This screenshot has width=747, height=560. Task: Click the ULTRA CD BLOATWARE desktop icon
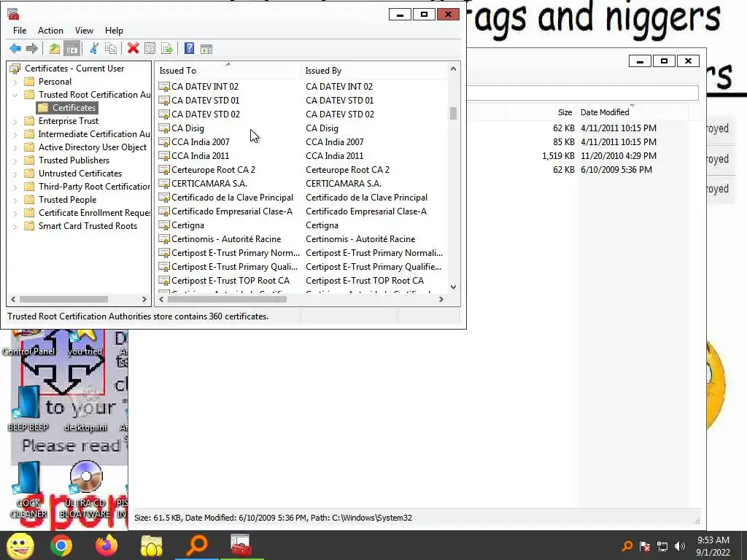coord(85,489)
